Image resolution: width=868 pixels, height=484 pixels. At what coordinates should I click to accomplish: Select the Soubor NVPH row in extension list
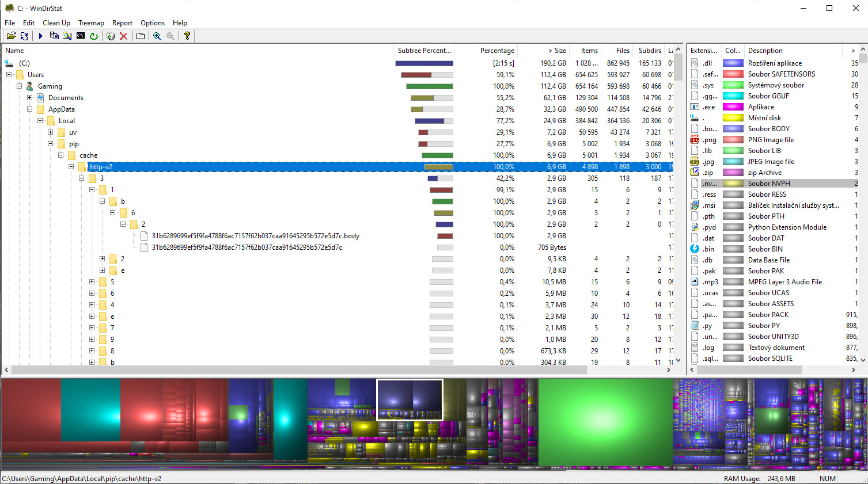click(x=774, y=184)
